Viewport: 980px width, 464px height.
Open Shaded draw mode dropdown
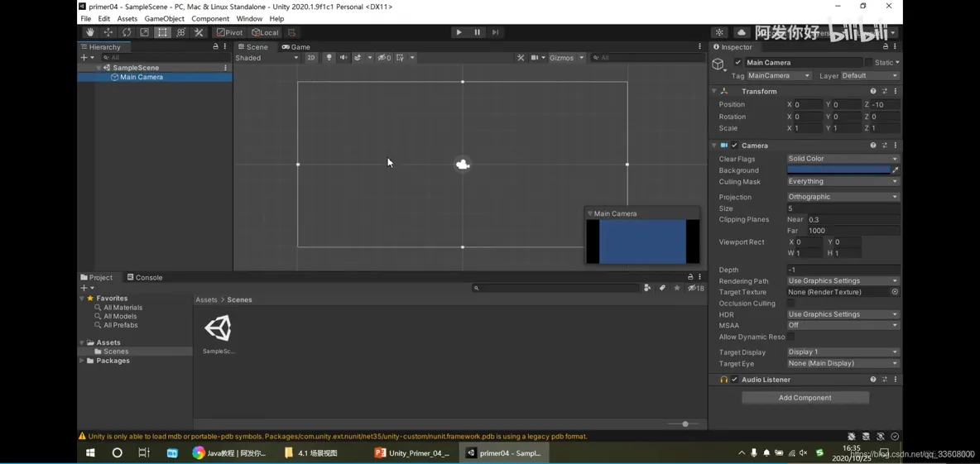pos(267,57)
